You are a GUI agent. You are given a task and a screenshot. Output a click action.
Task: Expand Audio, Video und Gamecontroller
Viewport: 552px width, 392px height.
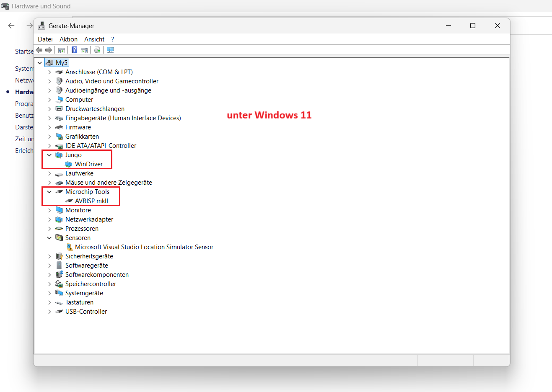click(49, 81)
